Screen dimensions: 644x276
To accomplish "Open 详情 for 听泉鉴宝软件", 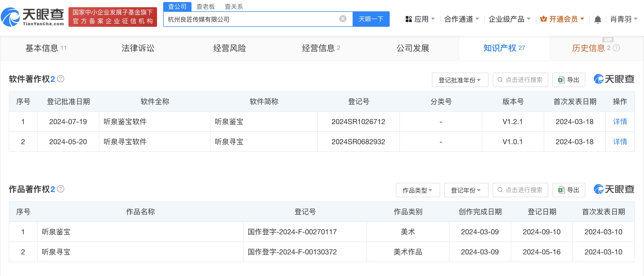I will [x=620, y=122].
